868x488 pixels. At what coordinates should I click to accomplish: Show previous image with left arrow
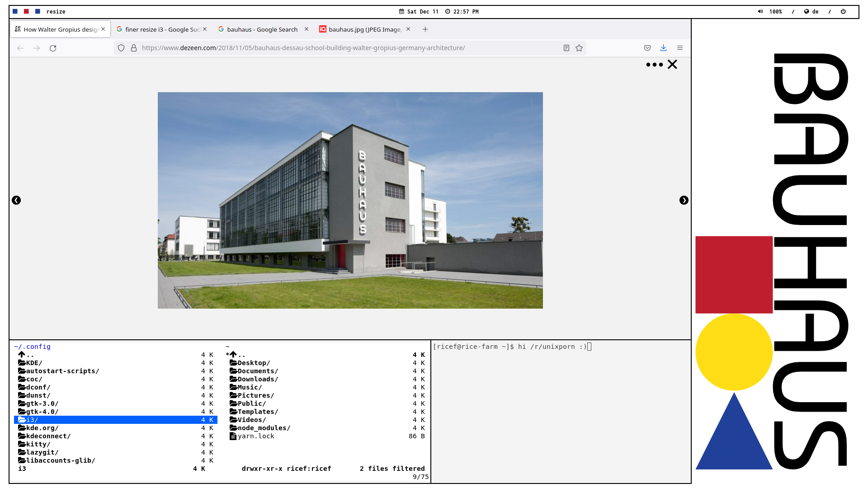point(16,200)
